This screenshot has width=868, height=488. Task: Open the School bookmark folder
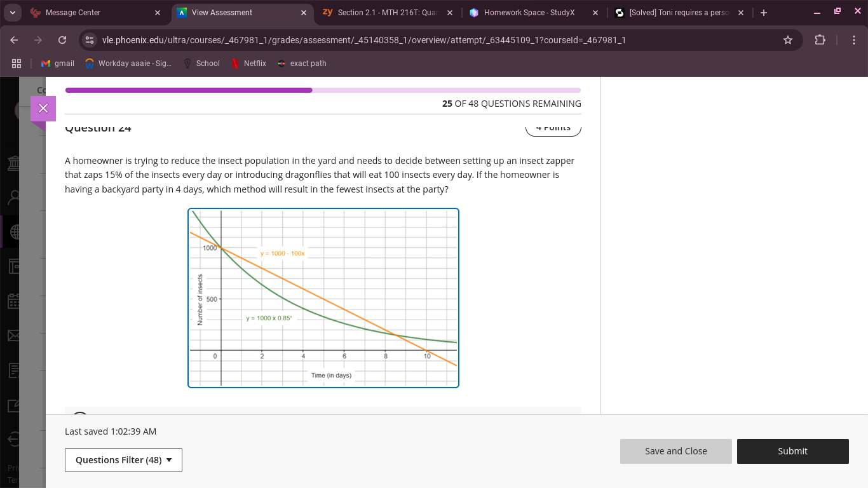pyautogui.click(x=201, y=64)
